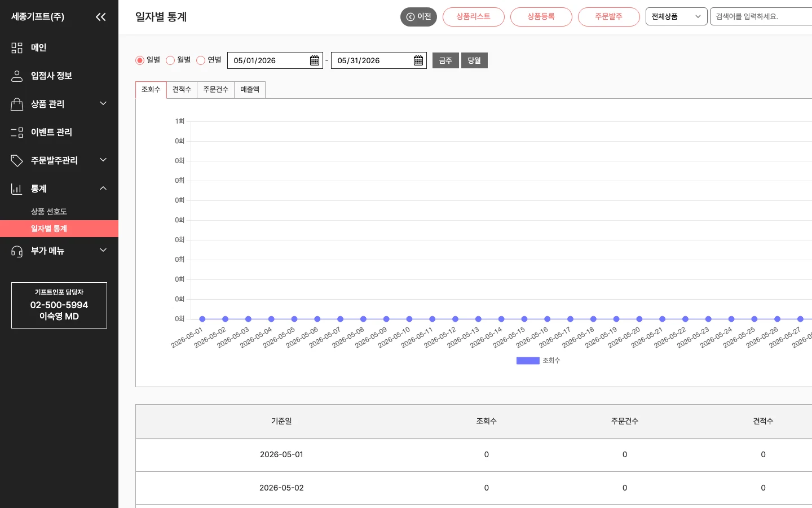The width and height of the screenshot is (812, 508).
Task: Click the 조회수 table column header
Action: tap(486, 421)
